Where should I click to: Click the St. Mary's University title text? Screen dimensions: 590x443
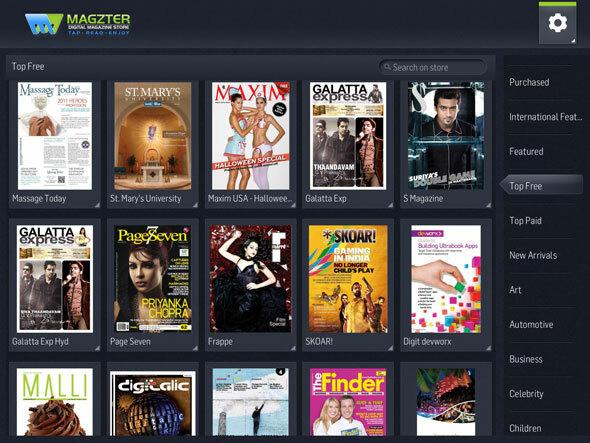click(x=146, y=198)
